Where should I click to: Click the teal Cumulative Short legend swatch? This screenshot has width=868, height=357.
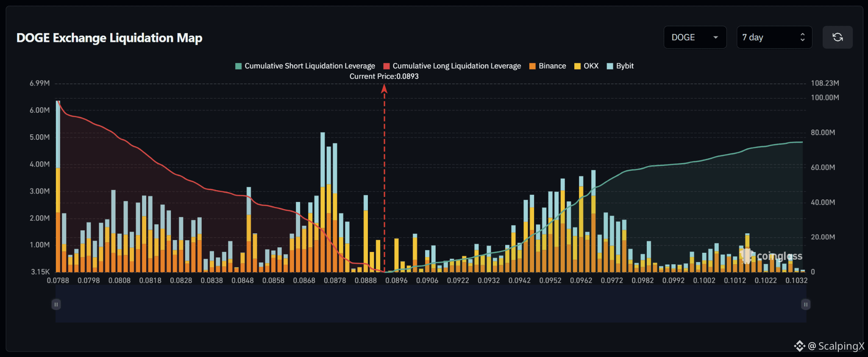click(x=239, y=66)
